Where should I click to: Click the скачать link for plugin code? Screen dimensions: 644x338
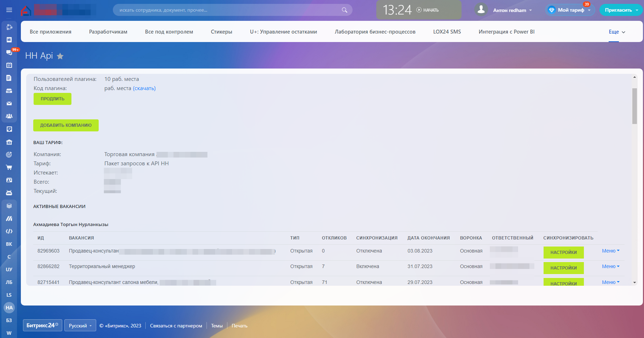pos(144,88)
